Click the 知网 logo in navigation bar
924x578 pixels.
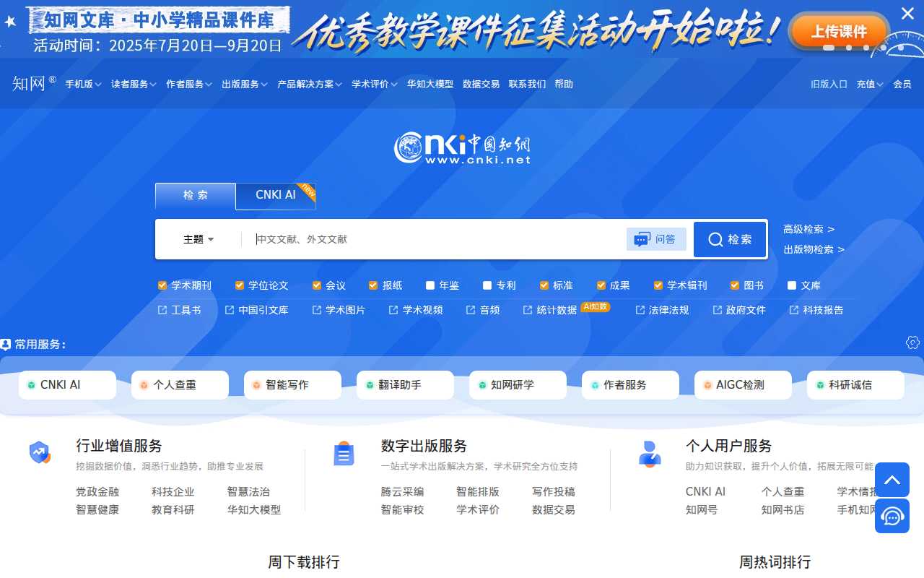point(33,83)
